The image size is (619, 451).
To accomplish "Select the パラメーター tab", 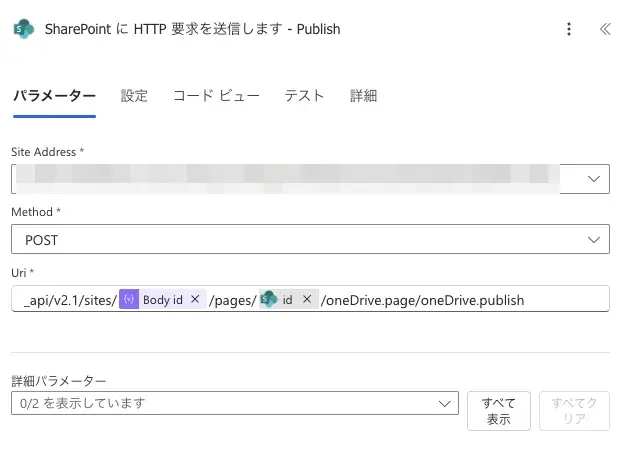I will click(x=54, y=96).
